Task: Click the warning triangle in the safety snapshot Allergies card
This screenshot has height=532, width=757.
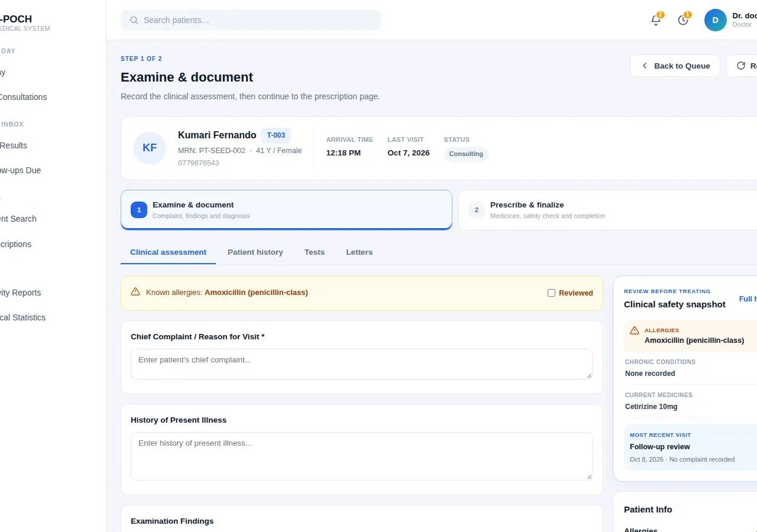Action: (x=635, y=330)
